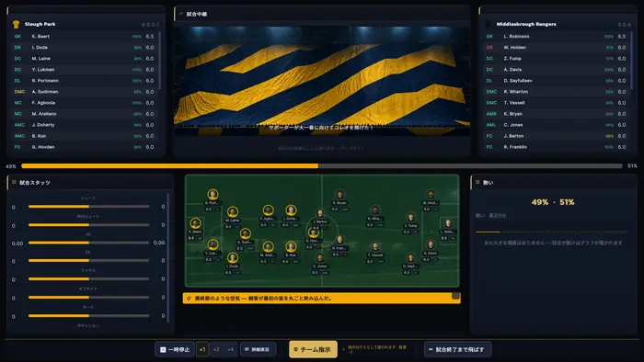Select W. Holden's avatar on the pitch
This screenshot has height=362, width=644.
pyautogui.click(x=431, y=195)
